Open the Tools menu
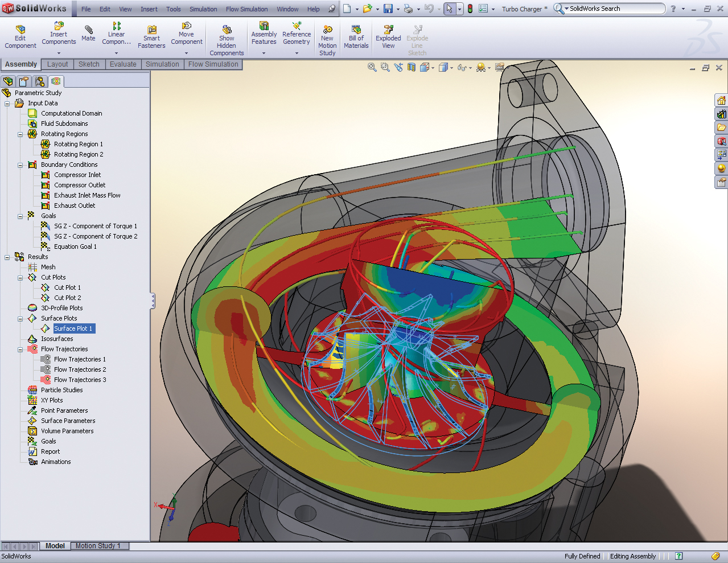The width and height of the screenshot is (728, 563). tap(173, 9)
